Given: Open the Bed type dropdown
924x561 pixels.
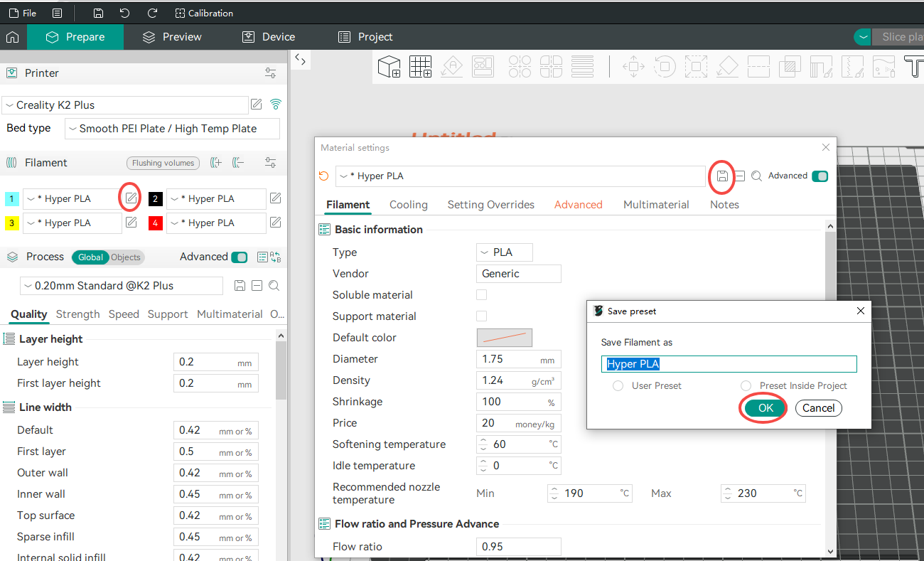Looking at the screenshot, I should (172, 129).
